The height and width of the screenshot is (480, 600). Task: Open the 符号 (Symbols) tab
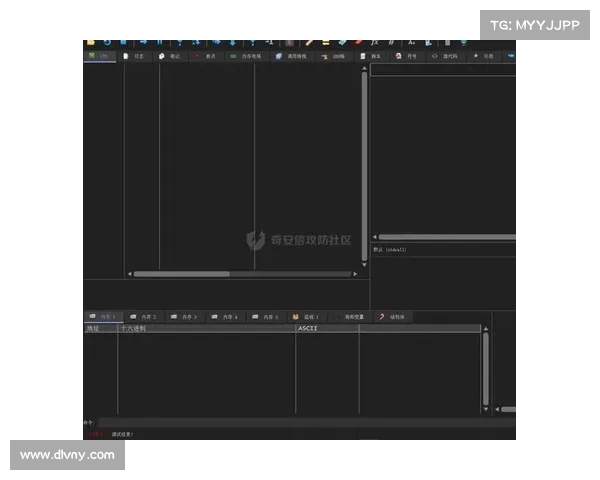[x=406, y=56]
